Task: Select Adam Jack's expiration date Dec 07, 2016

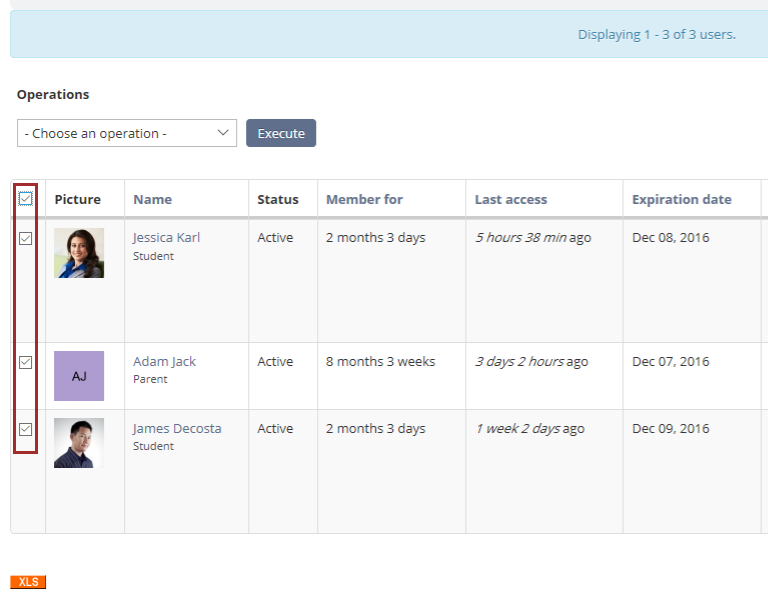Action: coord(671,361)
